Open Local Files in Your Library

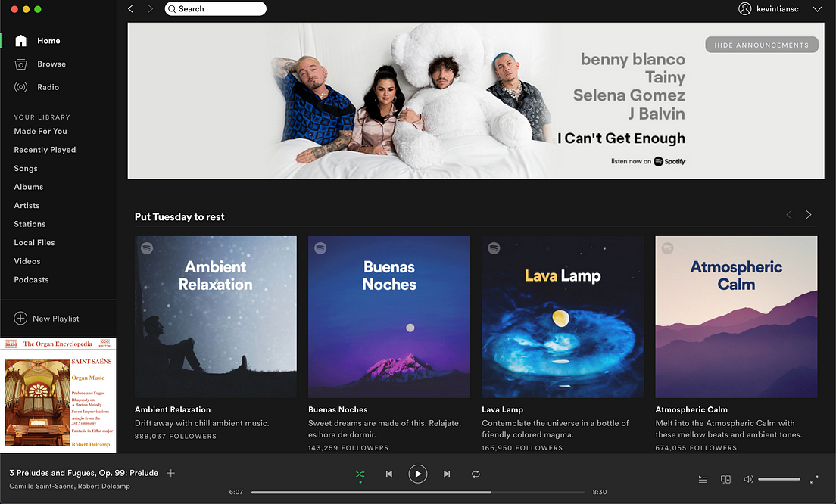34,242
